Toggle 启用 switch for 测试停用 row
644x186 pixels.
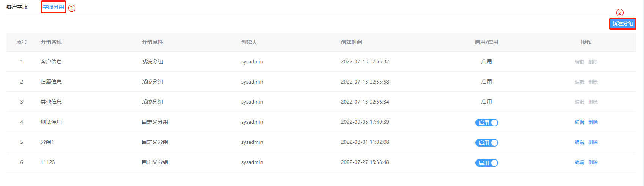click(486, 122)
